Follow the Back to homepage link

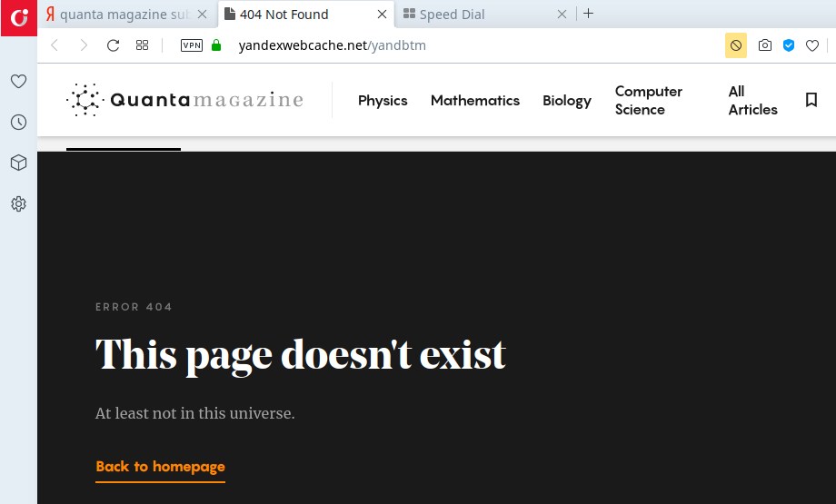[x=160, y=467]
